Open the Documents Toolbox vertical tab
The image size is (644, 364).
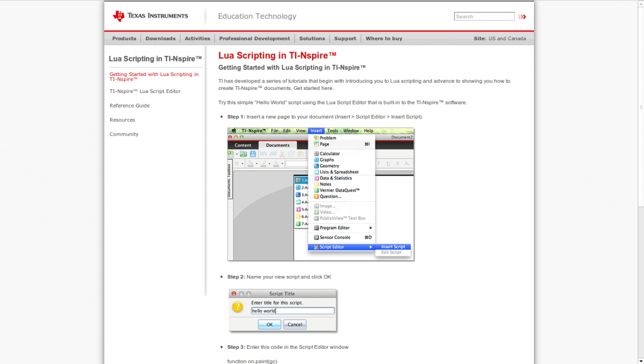229,180
